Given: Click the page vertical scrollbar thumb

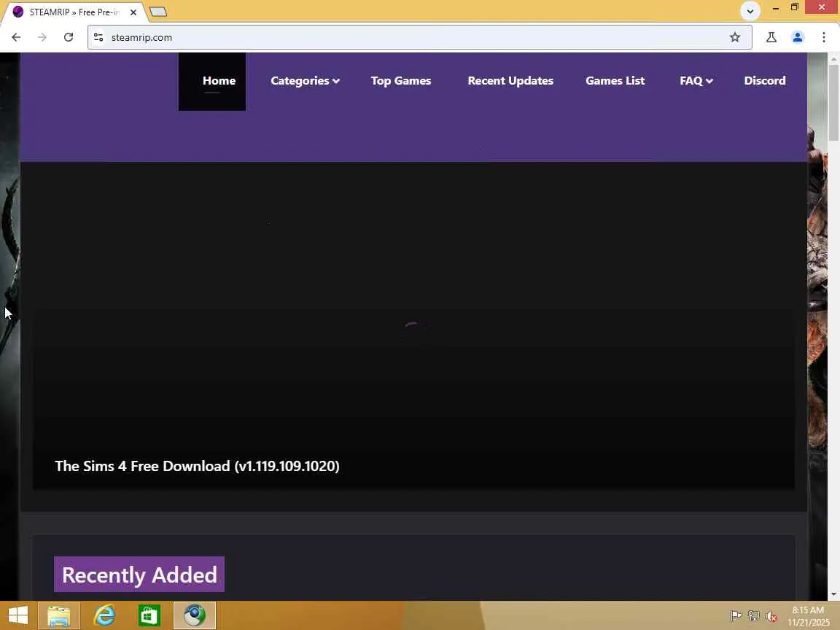Looking at the screenshot, I should point(833,103).
